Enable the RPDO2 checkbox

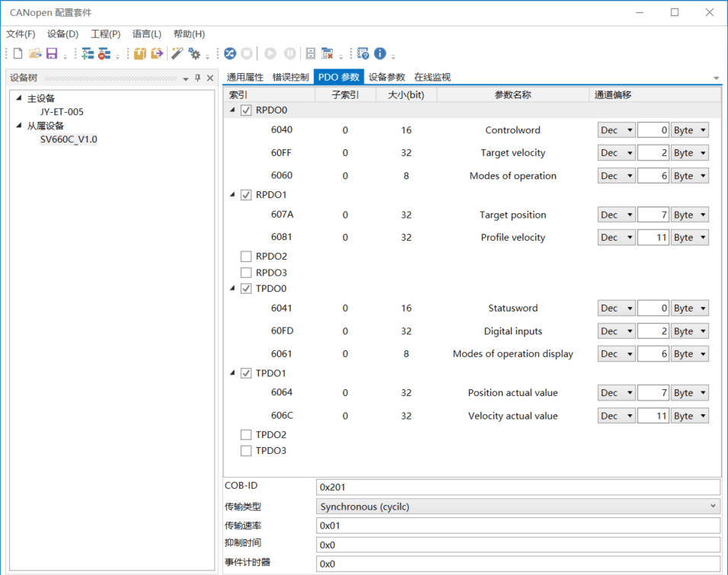click(x=246, y=257)
